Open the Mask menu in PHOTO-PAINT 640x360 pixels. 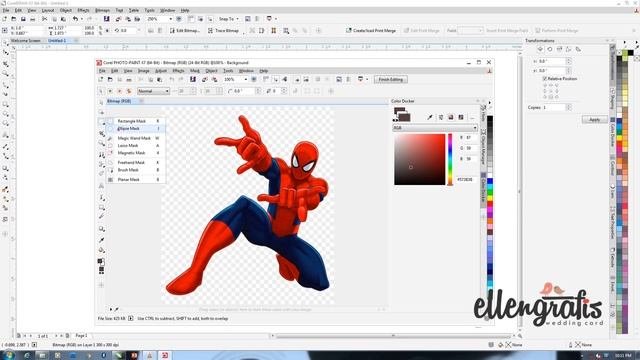(195, 71)
